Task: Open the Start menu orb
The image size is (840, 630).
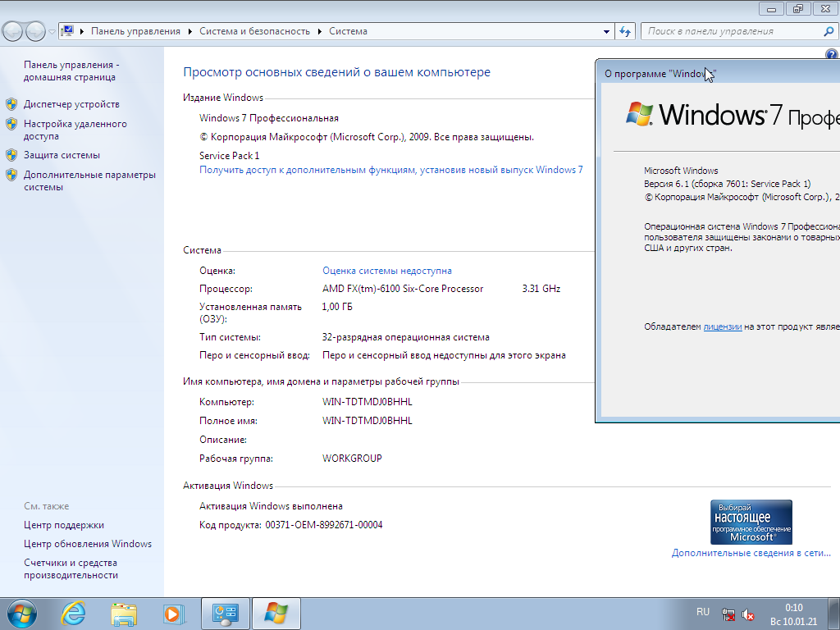Action: click(22, 614)
